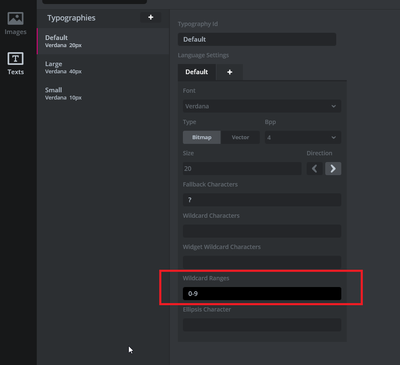Open the Font dropdown showing Verdana
The height and width of the screenshot is (365, 400).
pos(262,106)
